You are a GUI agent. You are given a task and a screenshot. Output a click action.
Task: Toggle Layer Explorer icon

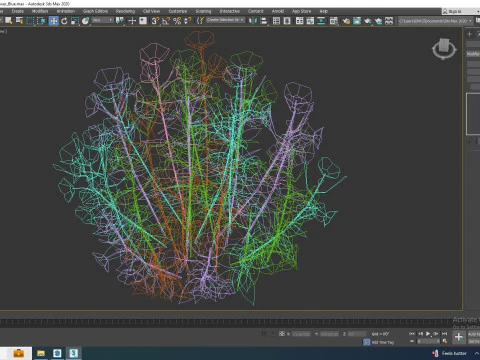[287, 21]
